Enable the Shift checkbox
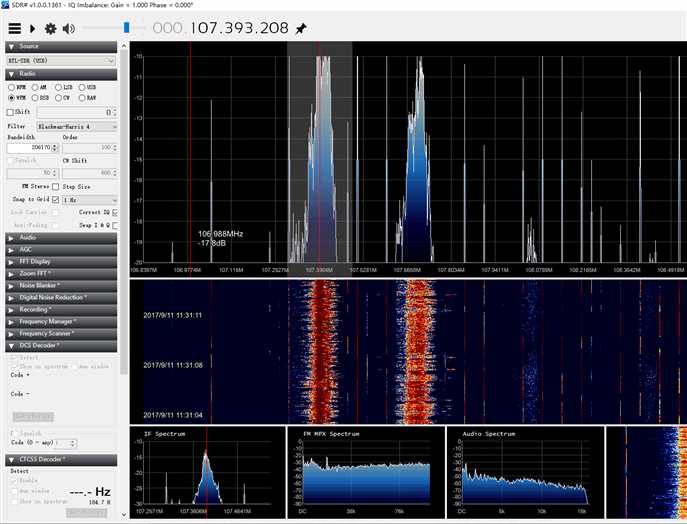This screenshot has width=687, height=524. tap(11, 113)
